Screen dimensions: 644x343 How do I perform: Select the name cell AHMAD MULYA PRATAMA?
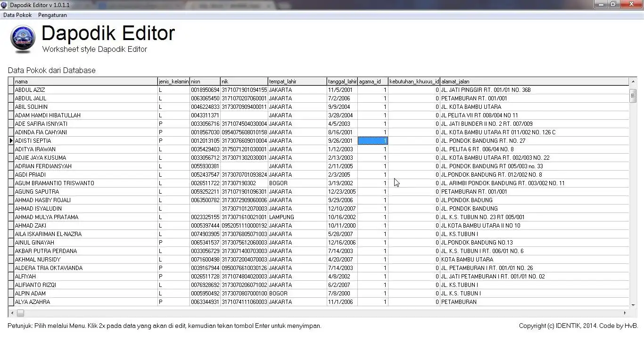pyautogui.click(x=86, y=217)
